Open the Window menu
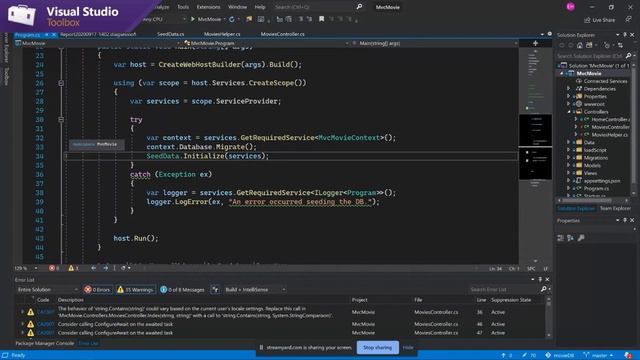640x360 pixels. point(237,7)
